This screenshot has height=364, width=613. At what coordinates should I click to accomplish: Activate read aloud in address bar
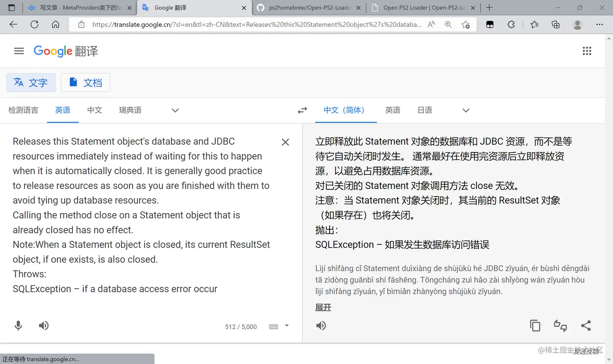[431, 24]
